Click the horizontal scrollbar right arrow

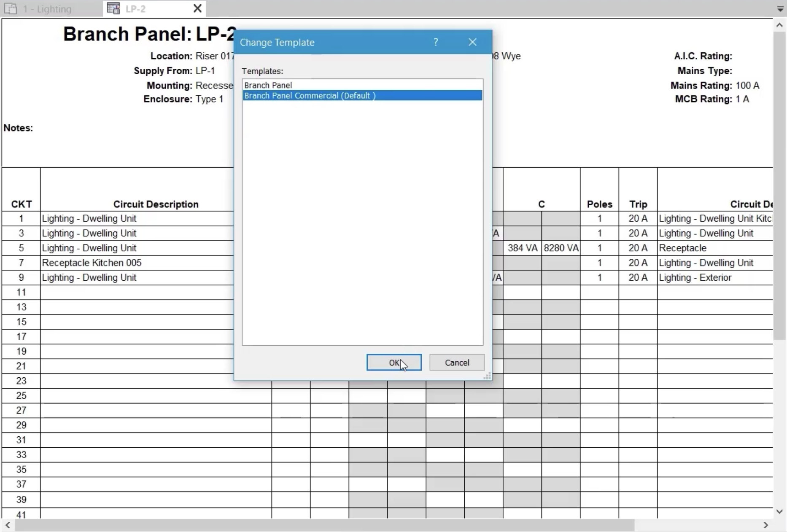pyautogui.click(x=766, y=525)
